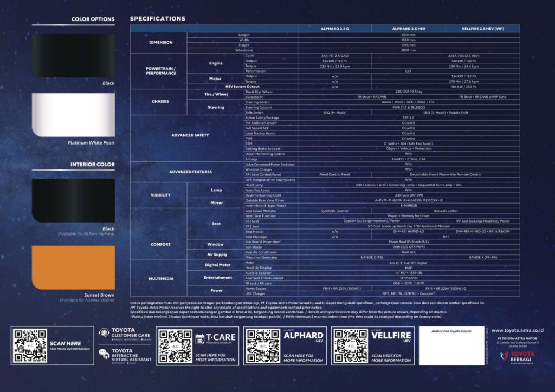This screenshot has height=392, width=555.
Task: Click the Toyota Berbagi logo
Action: (x=521, y=356)
